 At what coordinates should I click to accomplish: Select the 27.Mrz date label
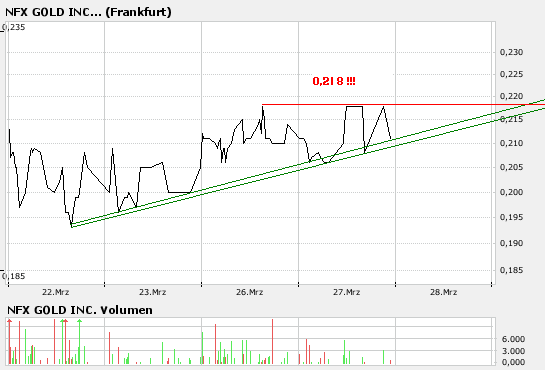pos(347,292)
